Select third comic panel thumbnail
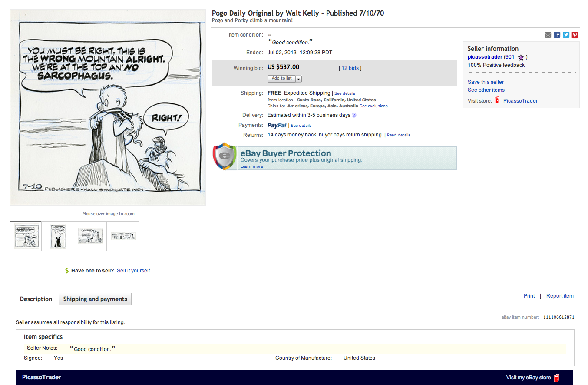 [90, 236]
